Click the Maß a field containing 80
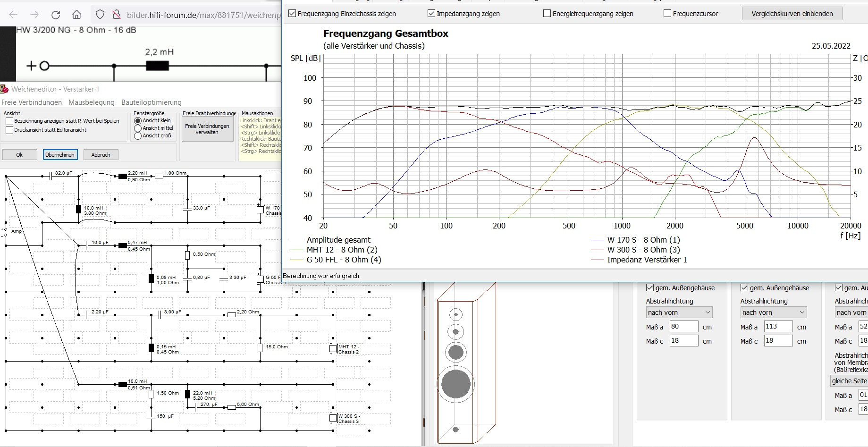This screenshot has width=868, height=447. [x=683, y=327]
